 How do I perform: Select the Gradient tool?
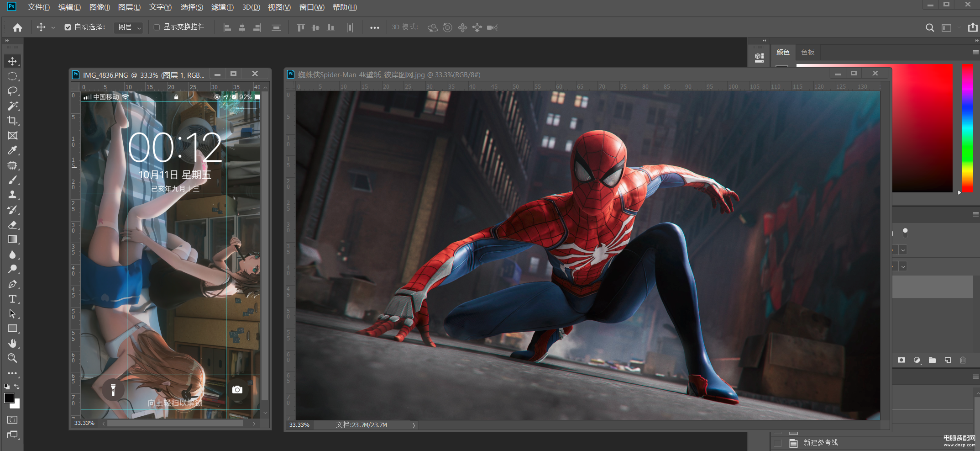coord(12,239)
